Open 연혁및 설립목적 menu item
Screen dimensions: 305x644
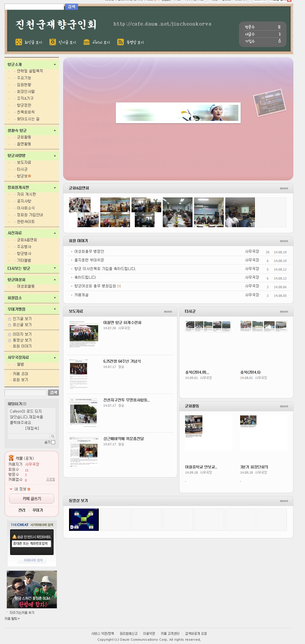click(x=30, y=71)
